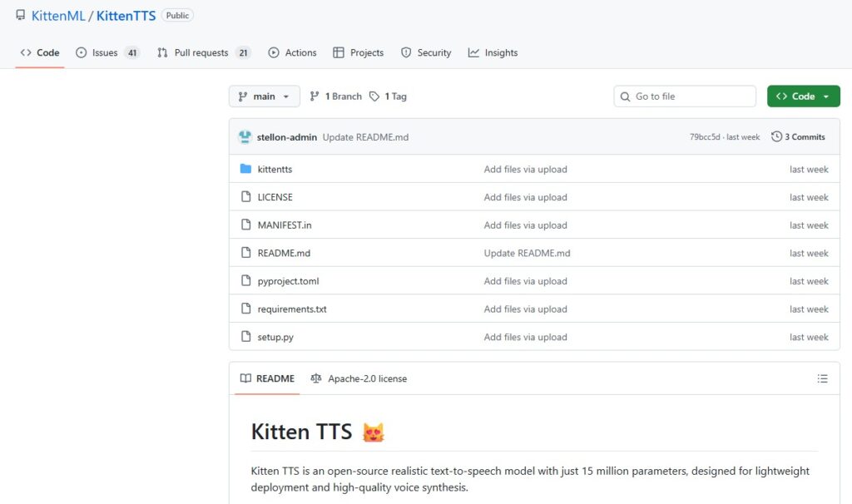Open the kittentts folder
Image resolution: width=852 pixels, height=504 pixels.
click(x=275, y=169)
